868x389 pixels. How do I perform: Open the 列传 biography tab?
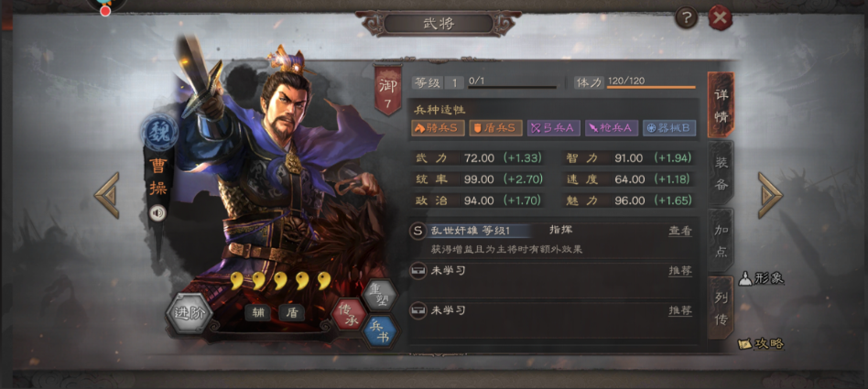tap(721, 308)
